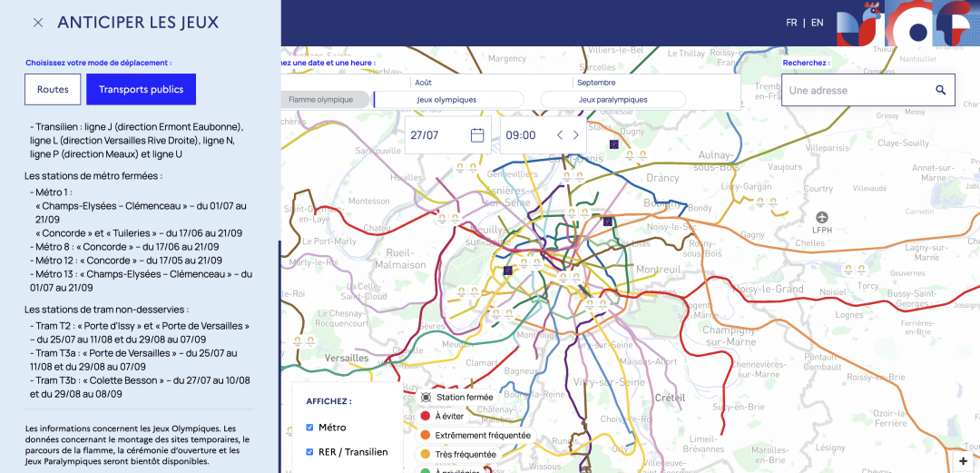Open the calendar date picker icon
Image resolution: width=980 pixels, height=473 pixels.
[x=477, y=135]
